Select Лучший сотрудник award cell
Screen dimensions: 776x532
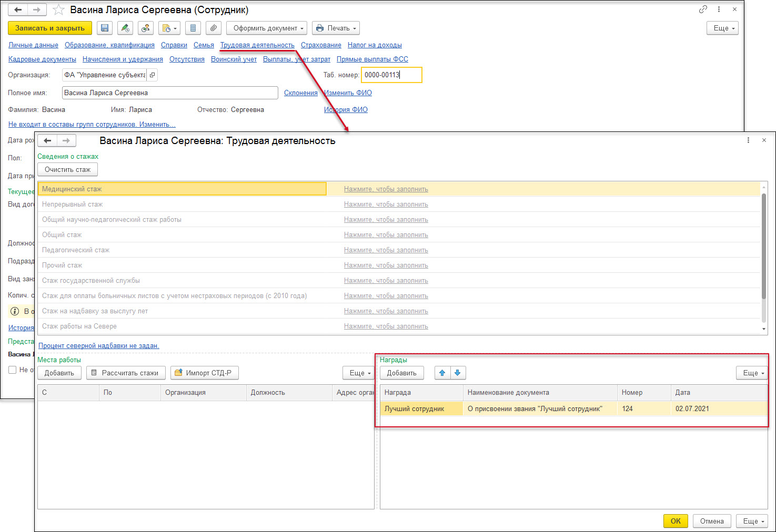(421, 408)
